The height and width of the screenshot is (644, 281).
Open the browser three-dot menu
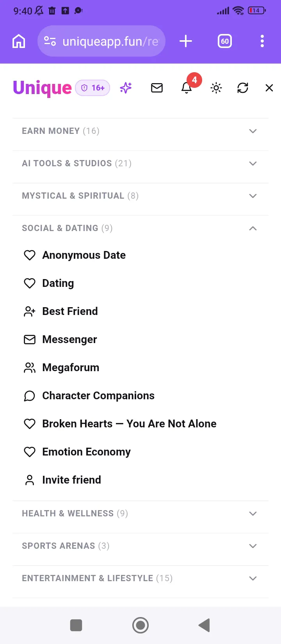[262, 41]
